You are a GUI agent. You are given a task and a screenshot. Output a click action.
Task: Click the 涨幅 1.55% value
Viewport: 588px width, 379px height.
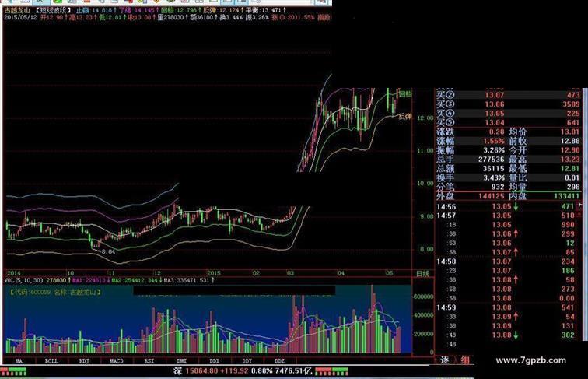[x=494, y=141]
